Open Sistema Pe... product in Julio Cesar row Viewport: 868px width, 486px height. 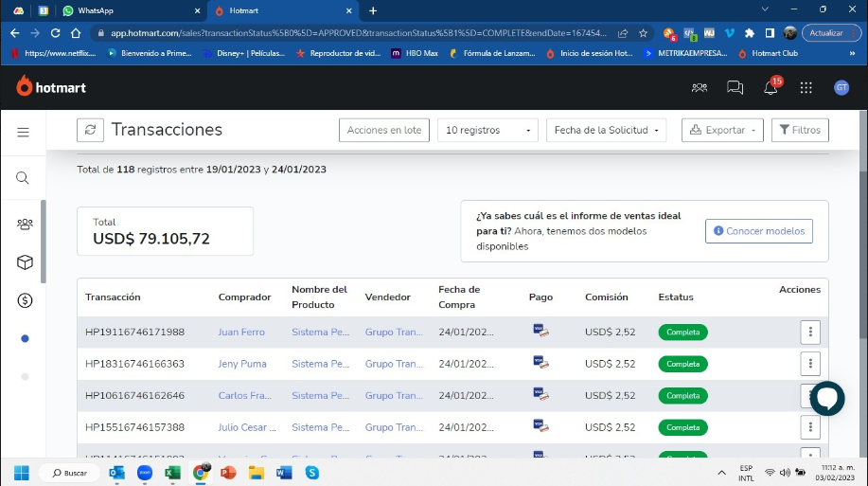point(321,427)
